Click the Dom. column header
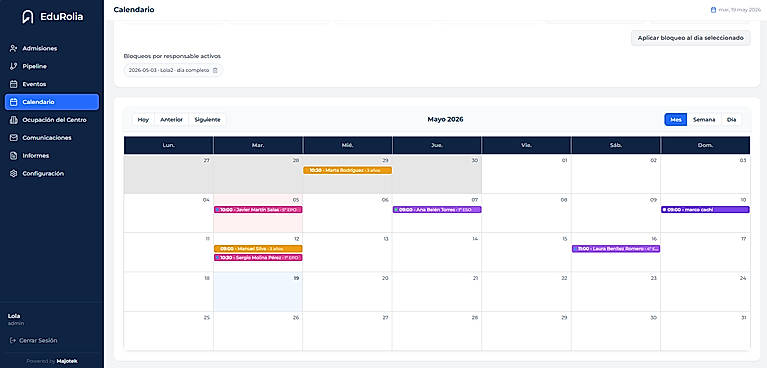Image resolution: width=767 pixels, height=368 pixels. tap(705, 145)
